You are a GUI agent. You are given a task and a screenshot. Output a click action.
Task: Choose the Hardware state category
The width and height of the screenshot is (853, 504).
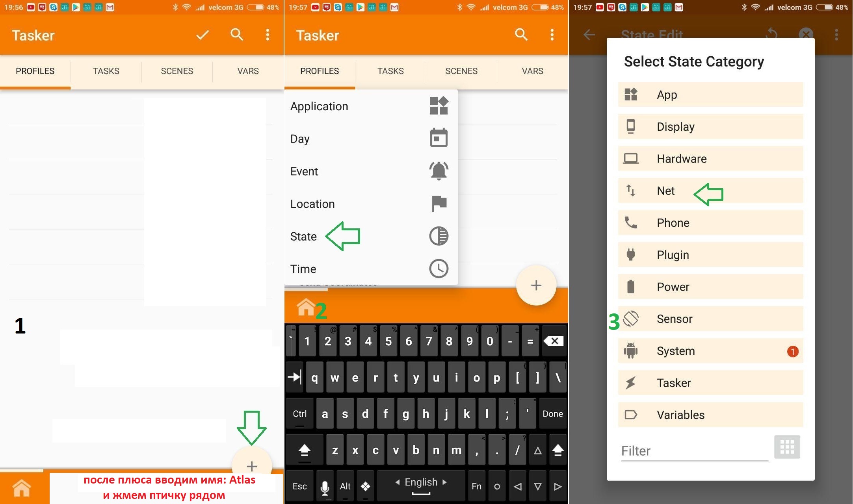[x=710, y=159]
